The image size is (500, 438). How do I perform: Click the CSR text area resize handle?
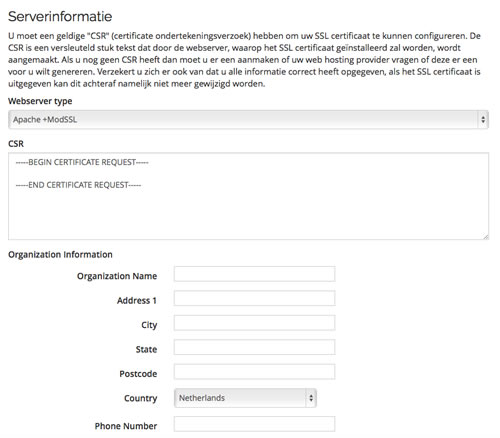coord(486,236)
